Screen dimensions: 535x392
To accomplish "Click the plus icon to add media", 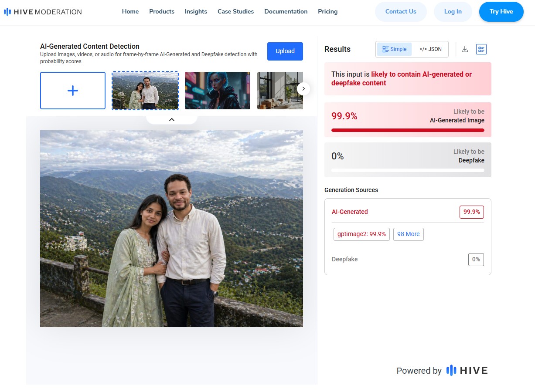I will point(73,91).
